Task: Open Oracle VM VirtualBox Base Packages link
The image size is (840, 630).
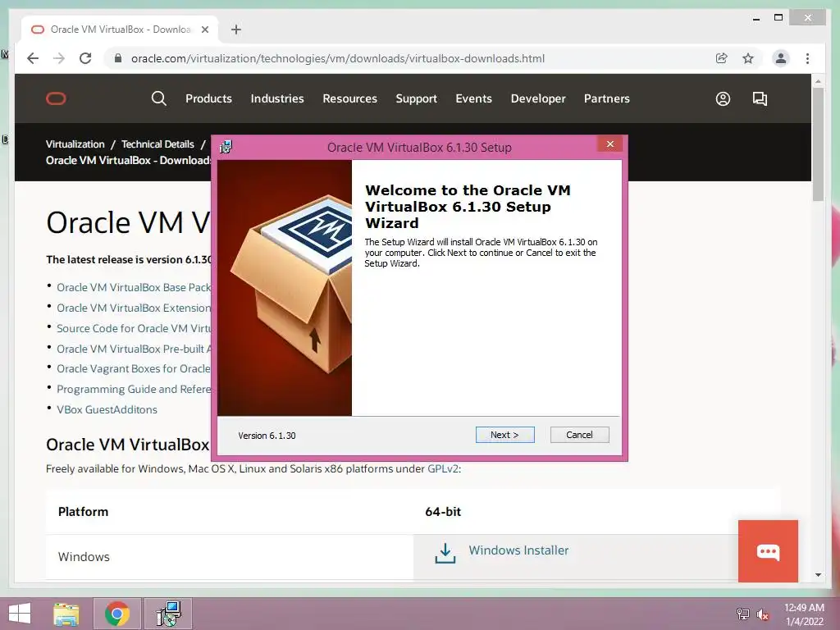Action: point(134,287)
